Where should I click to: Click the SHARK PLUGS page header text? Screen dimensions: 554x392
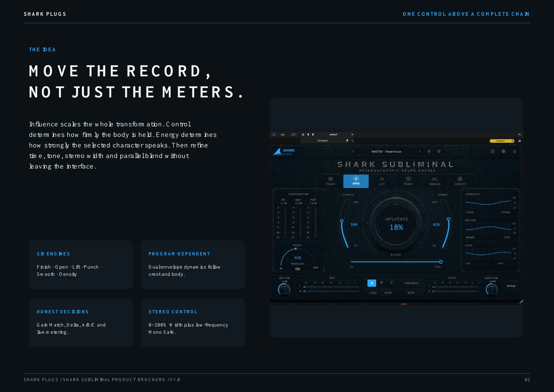tap(45, 14)
